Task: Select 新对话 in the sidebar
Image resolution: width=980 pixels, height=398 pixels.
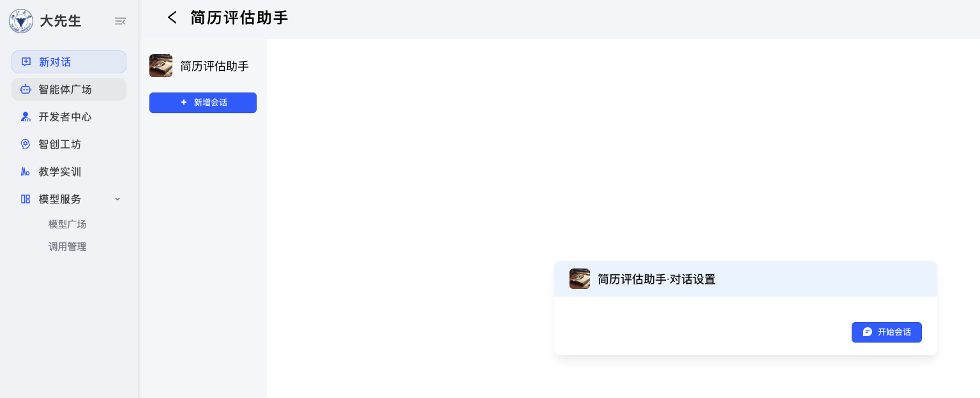Action: click(69, 62)
